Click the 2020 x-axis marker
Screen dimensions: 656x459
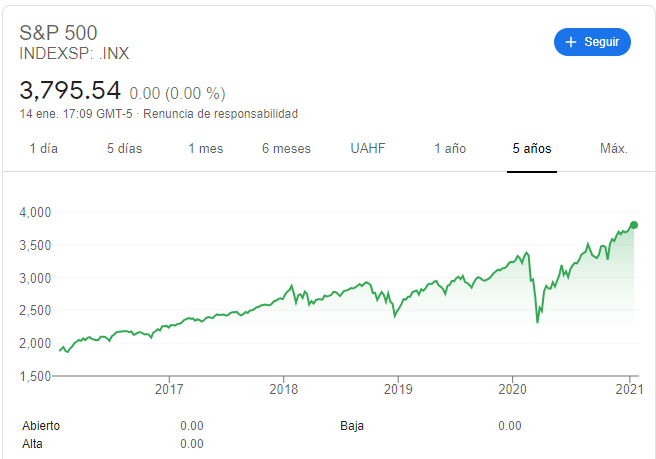tap(512, 389)
